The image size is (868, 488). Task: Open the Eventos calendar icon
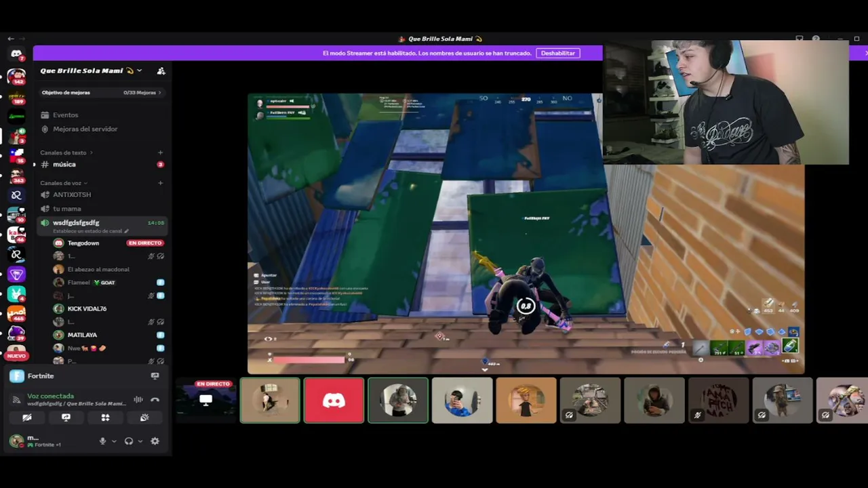click(45, 115)
